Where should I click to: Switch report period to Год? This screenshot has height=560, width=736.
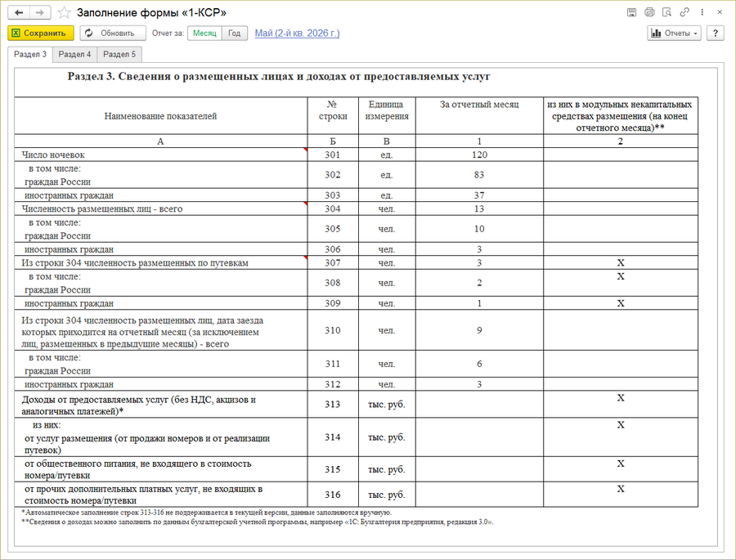click(x=234, y=33)
